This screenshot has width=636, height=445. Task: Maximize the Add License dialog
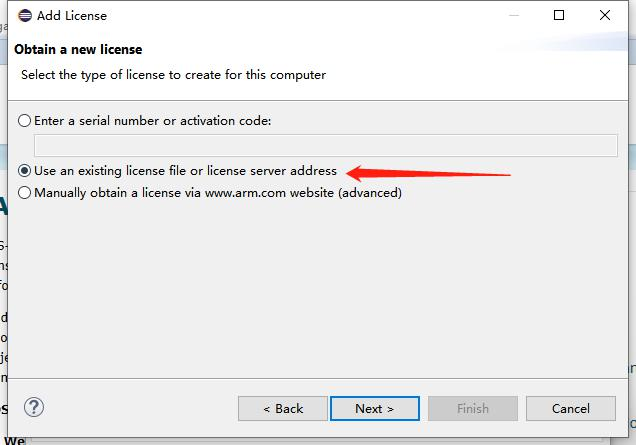click(559, 15)
